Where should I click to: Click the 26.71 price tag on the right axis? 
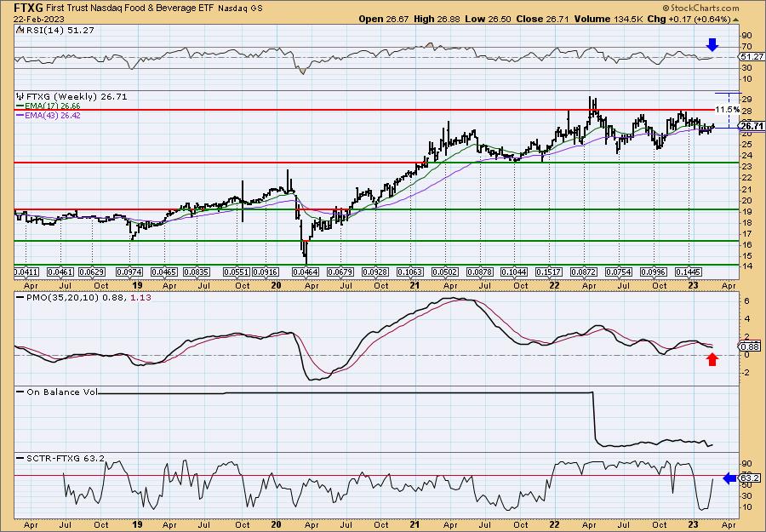(x=752, y=126)
